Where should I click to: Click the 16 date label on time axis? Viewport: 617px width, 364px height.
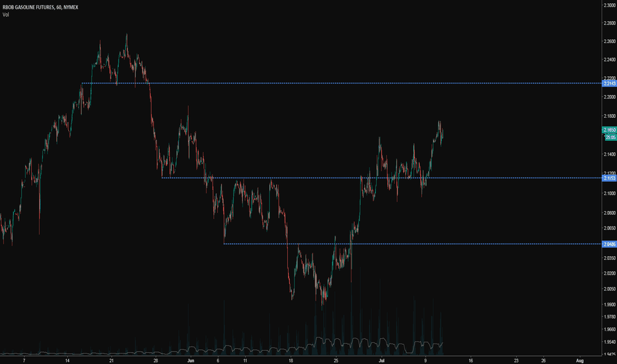click(x=471, y=361)
